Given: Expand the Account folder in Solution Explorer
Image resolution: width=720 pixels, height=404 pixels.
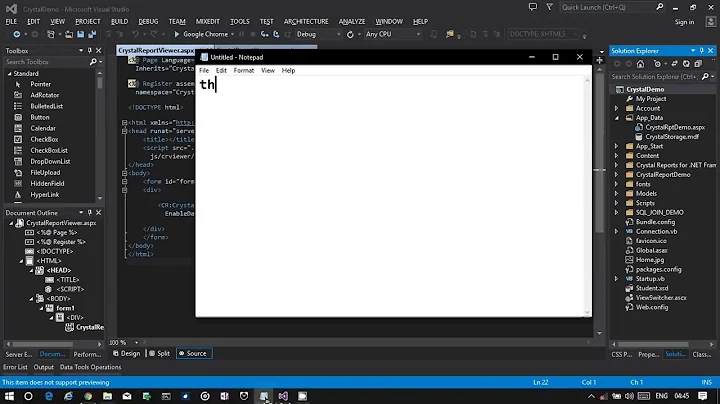Looking at the screenshot, I should [617, 108].
